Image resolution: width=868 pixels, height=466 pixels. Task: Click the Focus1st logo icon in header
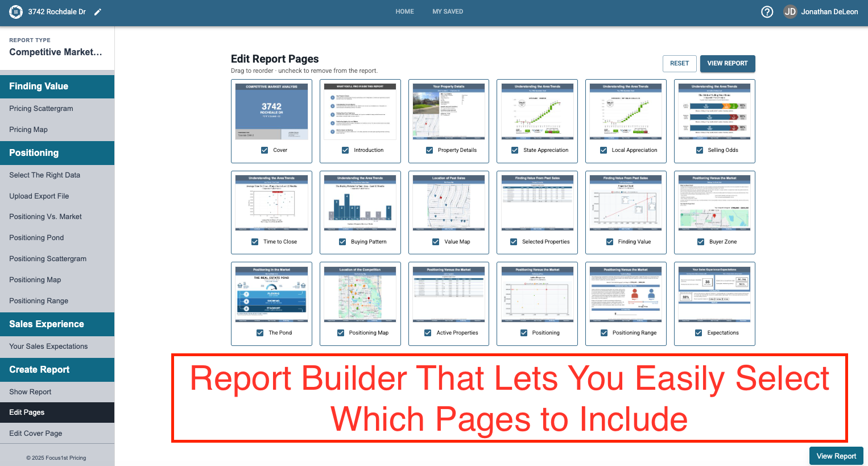coord(15,11)
